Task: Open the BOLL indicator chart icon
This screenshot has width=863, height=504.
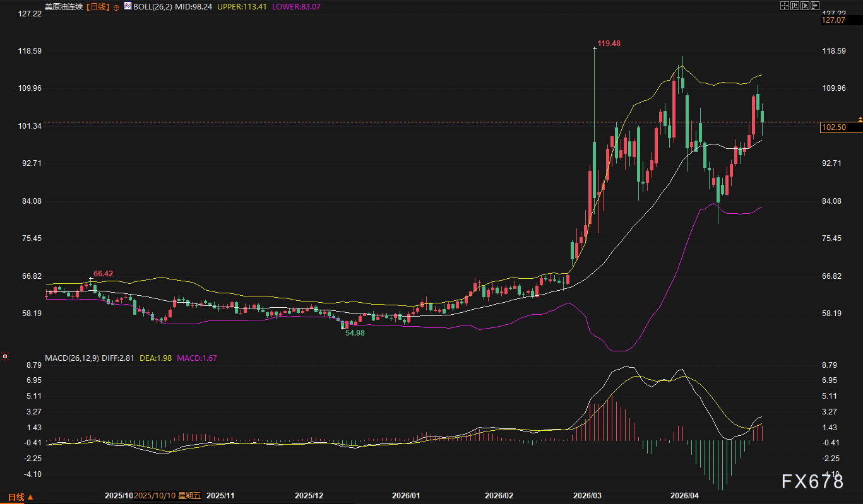Action: (128, 6)
